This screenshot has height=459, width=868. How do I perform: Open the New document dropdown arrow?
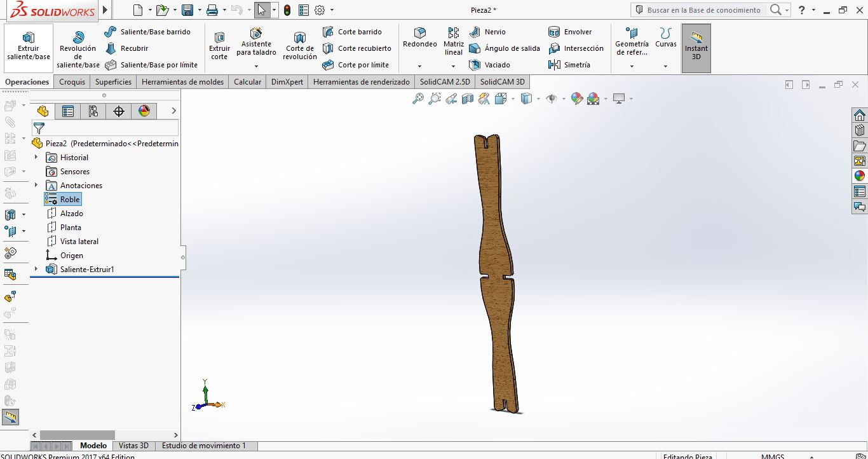click(150, 10)
